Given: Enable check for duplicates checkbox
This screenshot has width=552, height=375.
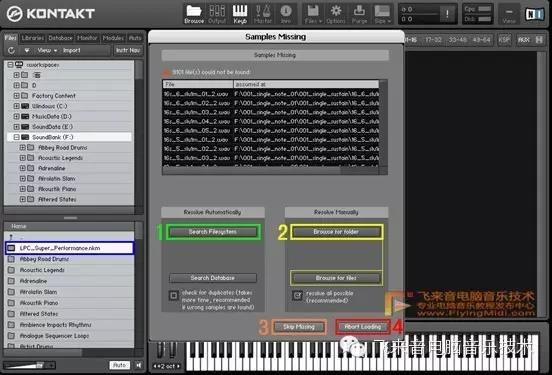Looking at the screenshot, I should tap(174, 295).
